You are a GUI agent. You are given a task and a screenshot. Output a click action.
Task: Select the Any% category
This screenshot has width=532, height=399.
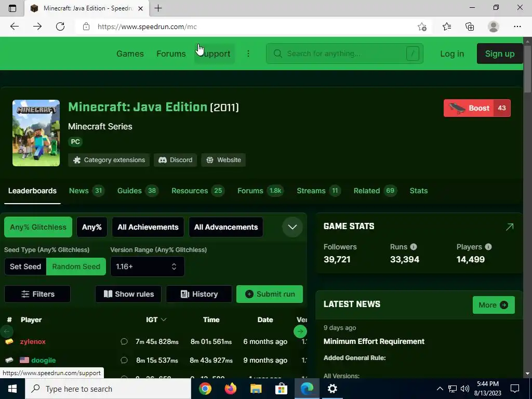click(91, 227)
